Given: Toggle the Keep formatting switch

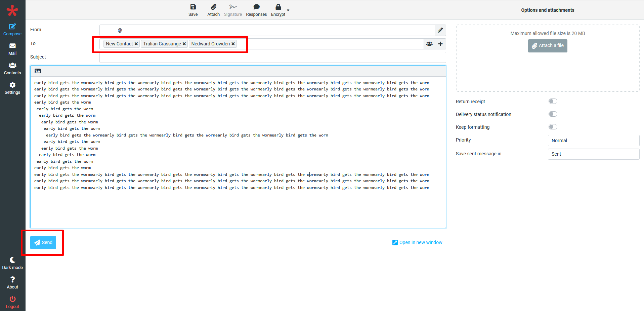Looking at the screenshot, I should pyautogui.click(x=553, y=127).
